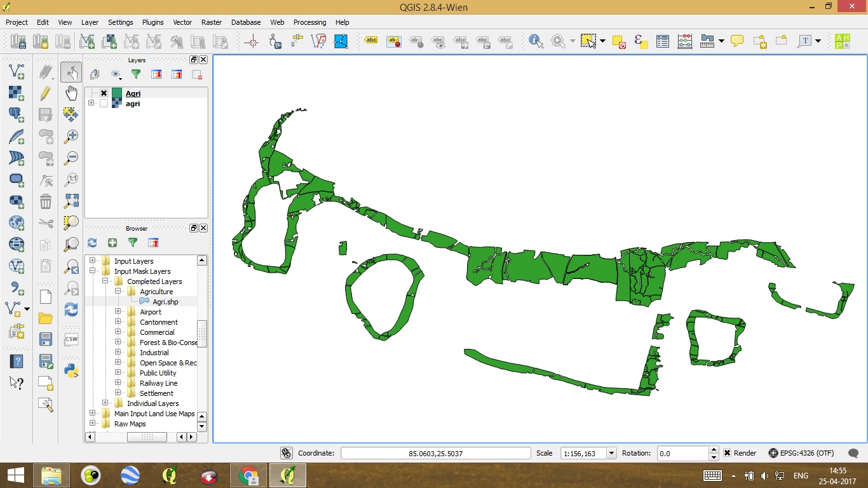Click the EPSG:4326 (OTF) CRS status button
This screenshot has width=868, height=488.
[801, 453]
